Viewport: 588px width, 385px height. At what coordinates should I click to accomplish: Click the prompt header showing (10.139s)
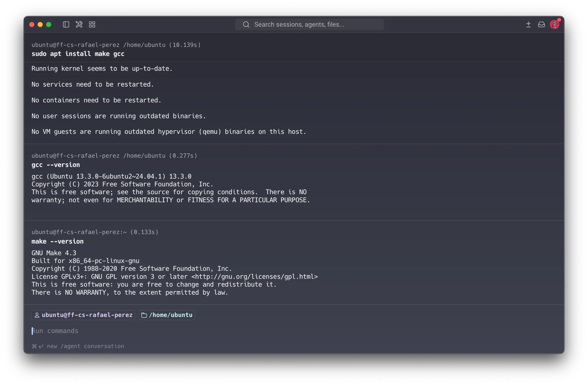[x=116, y=45]
